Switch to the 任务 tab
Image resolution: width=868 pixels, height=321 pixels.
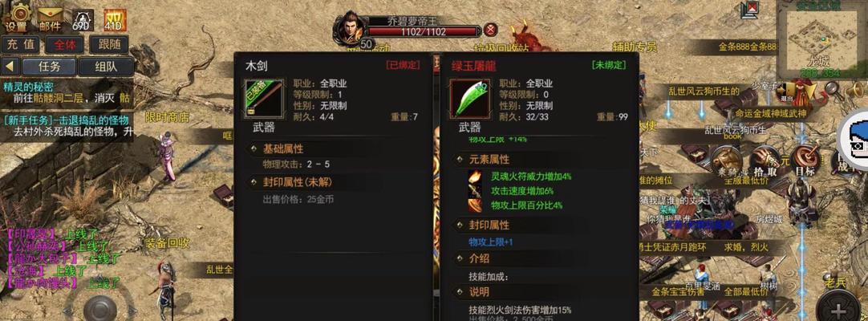pos(49,67)
